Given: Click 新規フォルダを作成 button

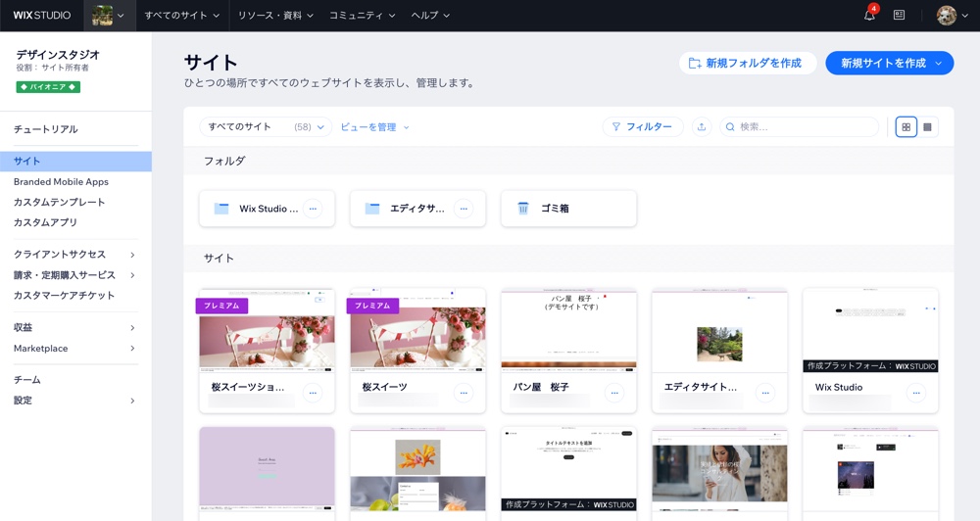Looking at the screenshot, I should coord(748,63).
